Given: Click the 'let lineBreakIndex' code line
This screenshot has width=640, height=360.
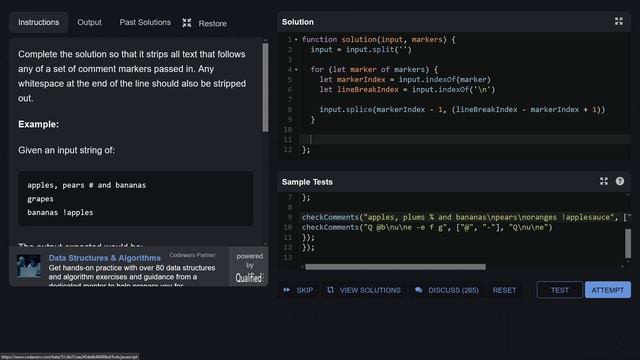Looking at the screenshot, I should click(407, 89).
